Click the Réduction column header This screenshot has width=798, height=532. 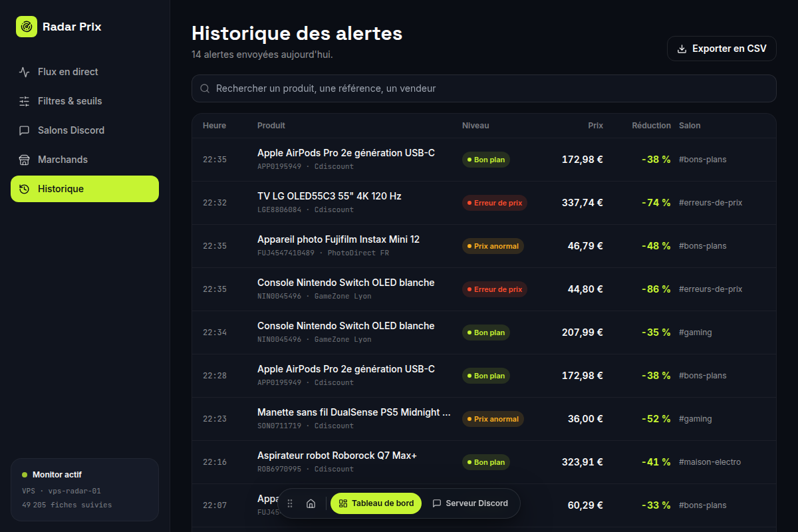click(651, 126)
